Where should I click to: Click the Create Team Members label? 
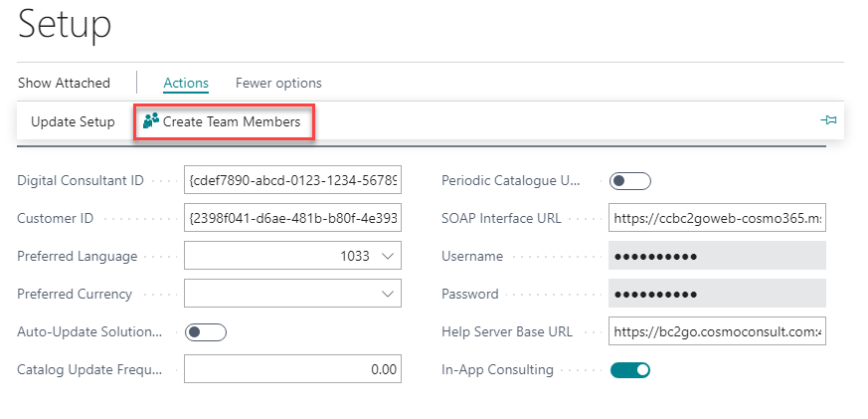click(231, 121)
